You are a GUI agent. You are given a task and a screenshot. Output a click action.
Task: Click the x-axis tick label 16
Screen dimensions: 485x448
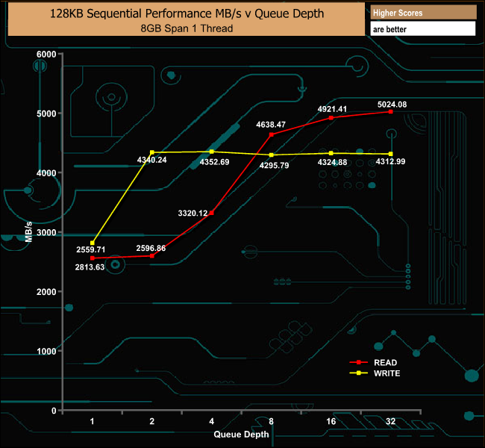tap(331, 421)
